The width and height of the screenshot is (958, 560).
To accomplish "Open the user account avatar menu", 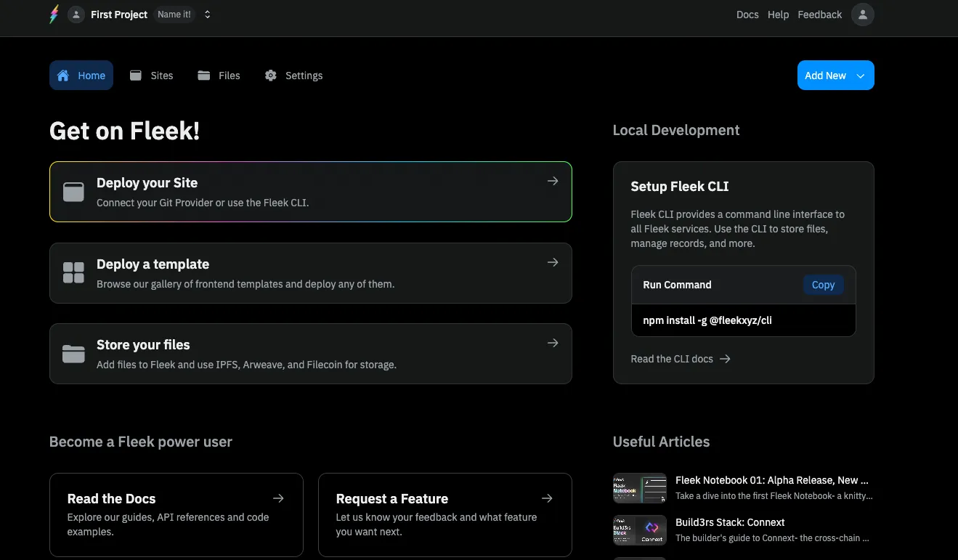I will click(x=862, y=15).
